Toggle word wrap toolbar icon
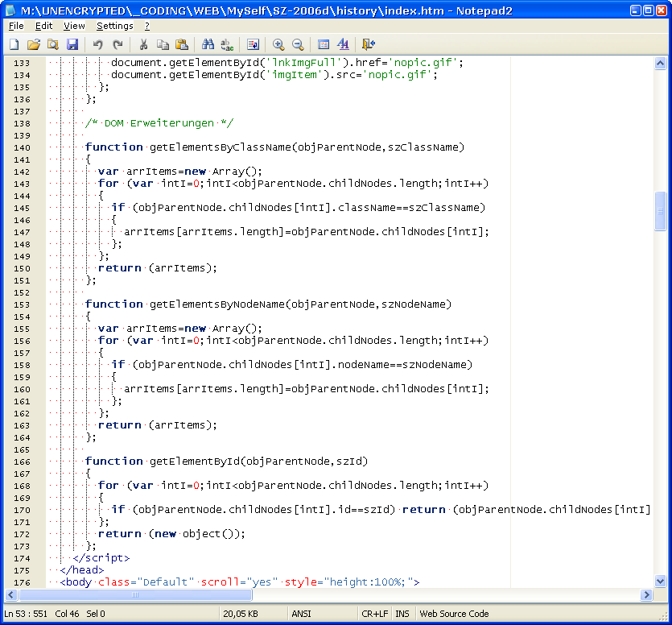The image size is (672, 625). click(253, 44)
